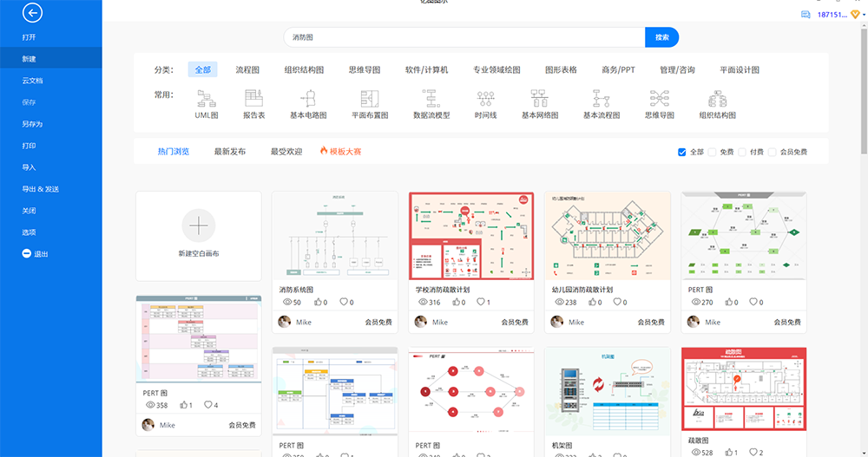Viewport: 868px width, 457px height.
Task: Open the UML图 template icon
Action: click(207, 99)
